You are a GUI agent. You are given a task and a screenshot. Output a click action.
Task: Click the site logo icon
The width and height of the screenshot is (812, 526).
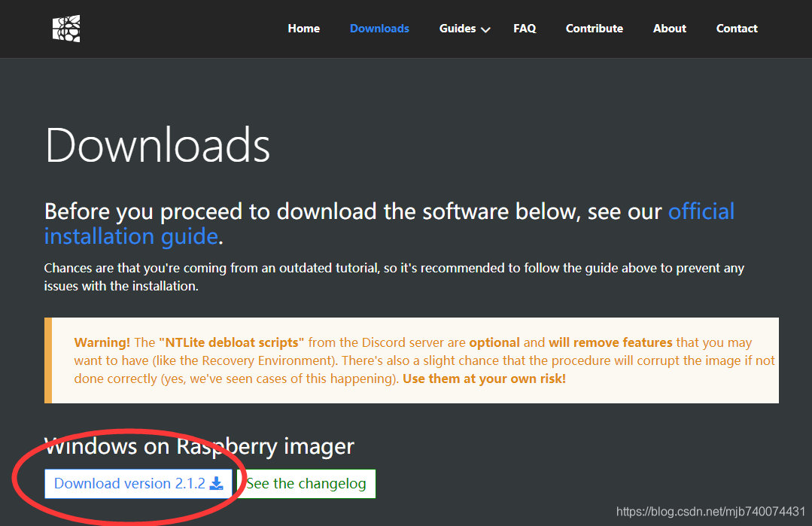pyautogui.click(x=66, y=29)
